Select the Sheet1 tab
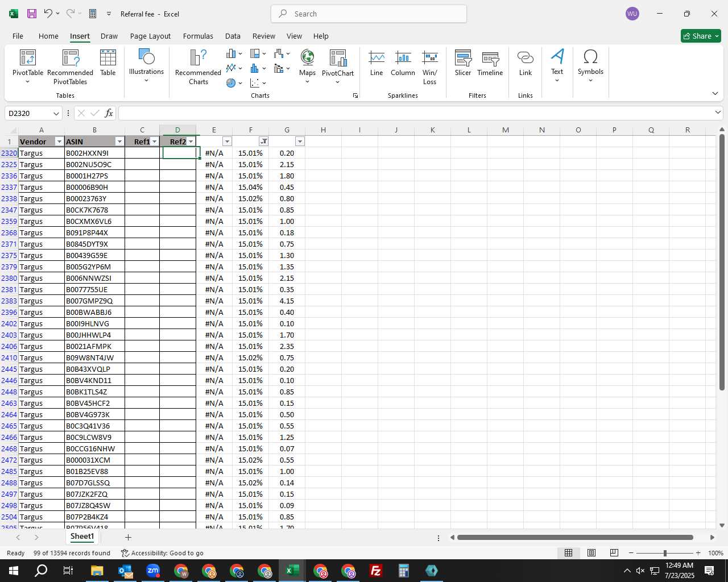 pos(82,537)
